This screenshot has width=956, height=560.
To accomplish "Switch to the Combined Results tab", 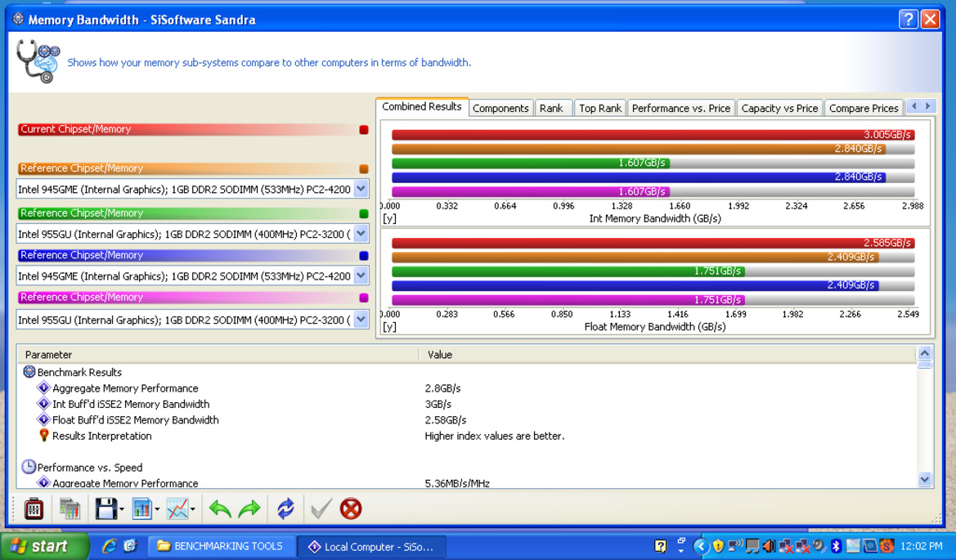I will tap(422, 106).
